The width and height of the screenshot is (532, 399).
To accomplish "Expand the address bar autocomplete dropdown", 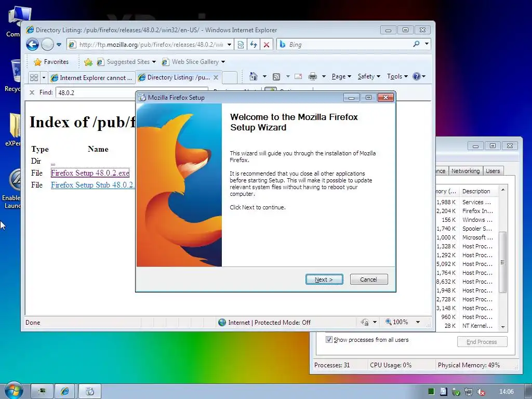I will click(x=229, y=45).
